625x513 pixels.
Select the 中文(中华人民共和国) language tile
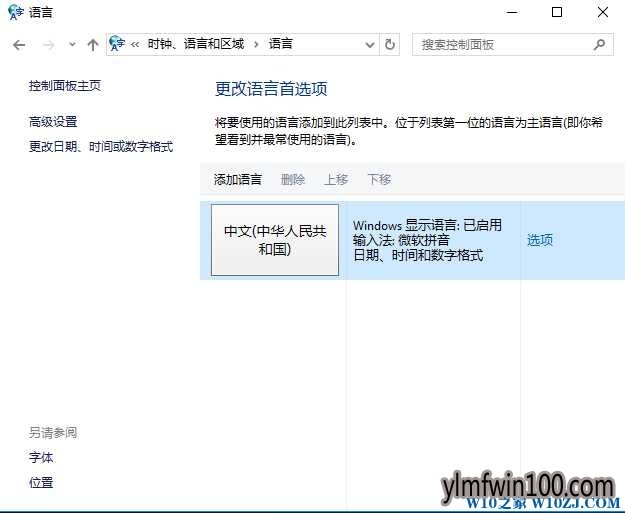pyautogui.click(x=275, y=240)
